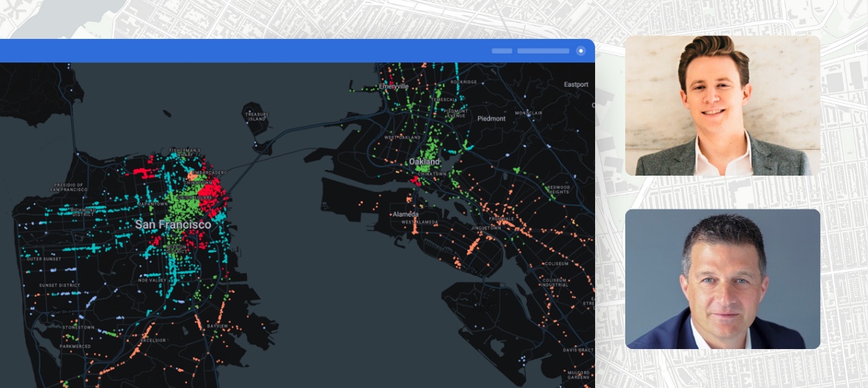Click the Richmond District label
868x388 pixels.
[85, 212]
